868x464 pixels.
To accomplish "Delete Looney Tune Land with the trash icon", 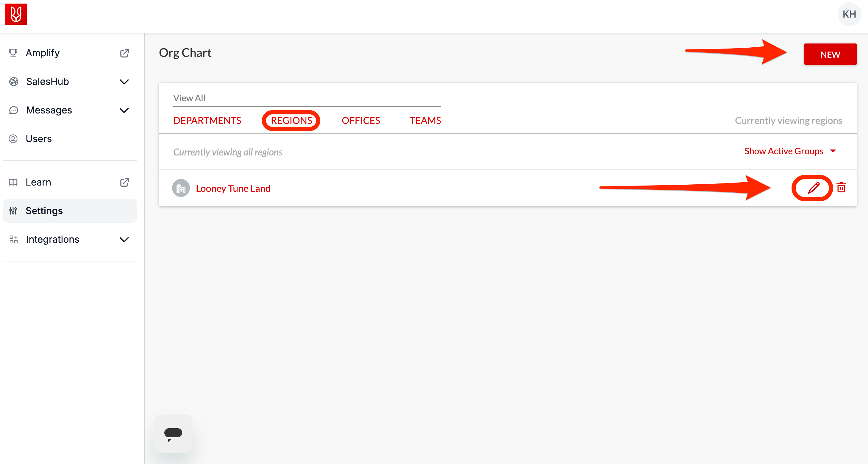I will pos(841,188).
